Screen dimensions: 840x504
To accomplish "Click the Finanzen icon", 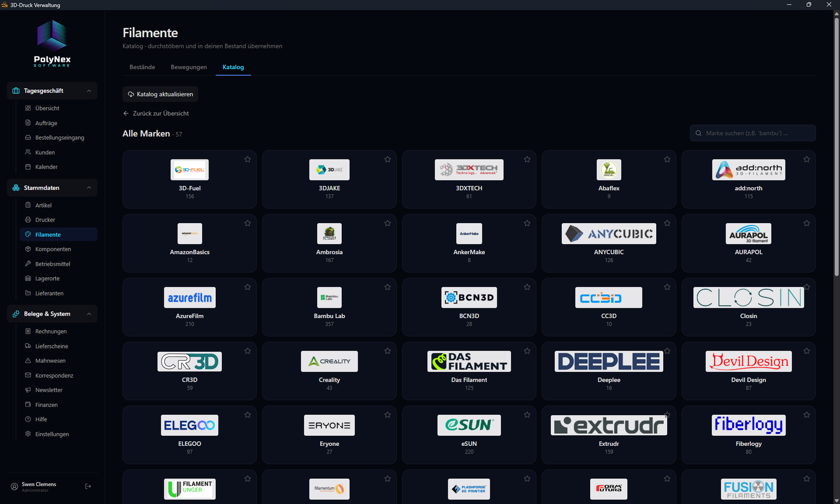I will click(28, 405).
